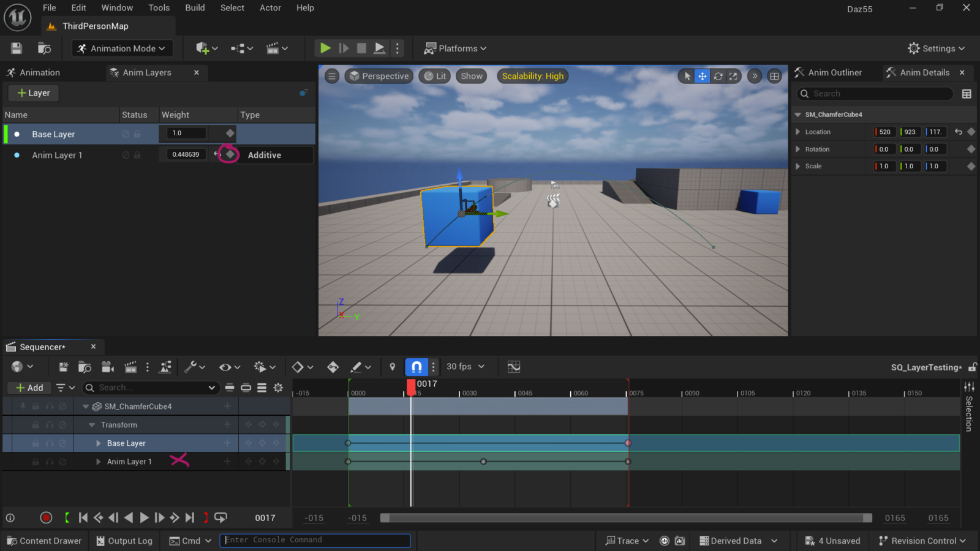Reset the Location value with the revert arrow
980x551 pixels.
click(x=959, y=132)
